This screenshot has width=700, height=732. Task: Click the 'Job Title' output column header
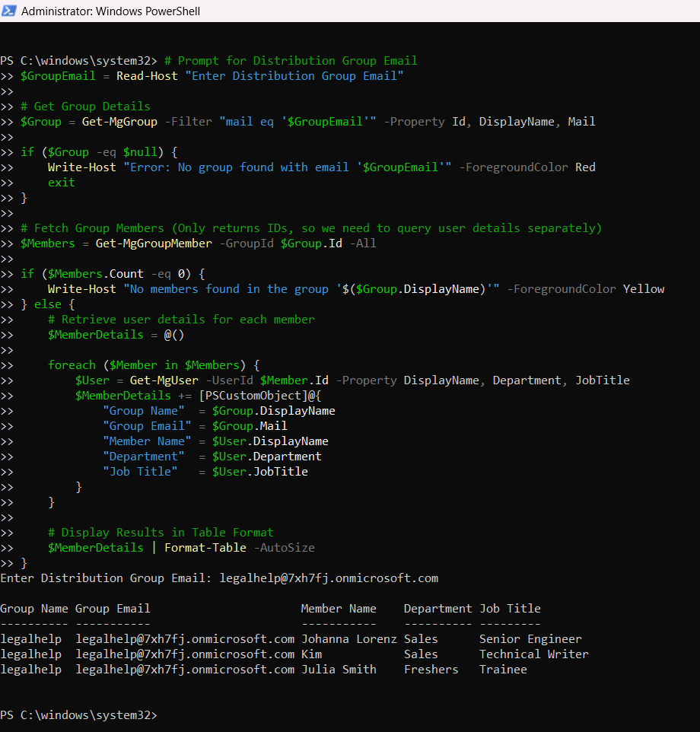click(510, 609)
